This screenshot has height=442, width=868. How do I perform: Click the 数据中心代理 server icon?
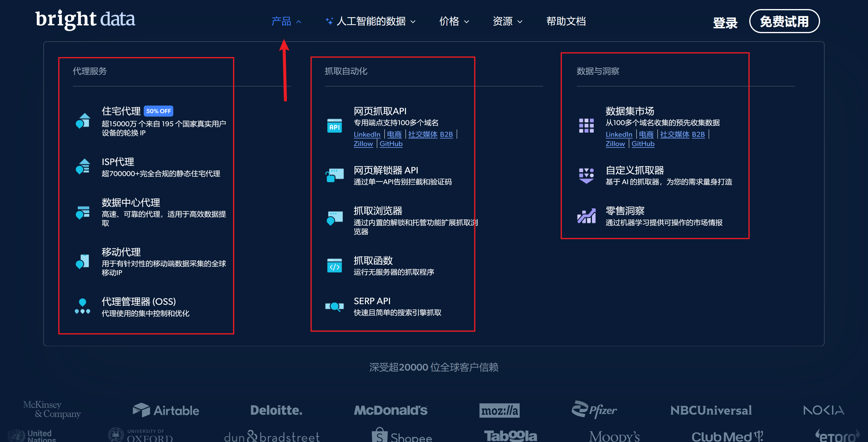[x=83, y=212]
